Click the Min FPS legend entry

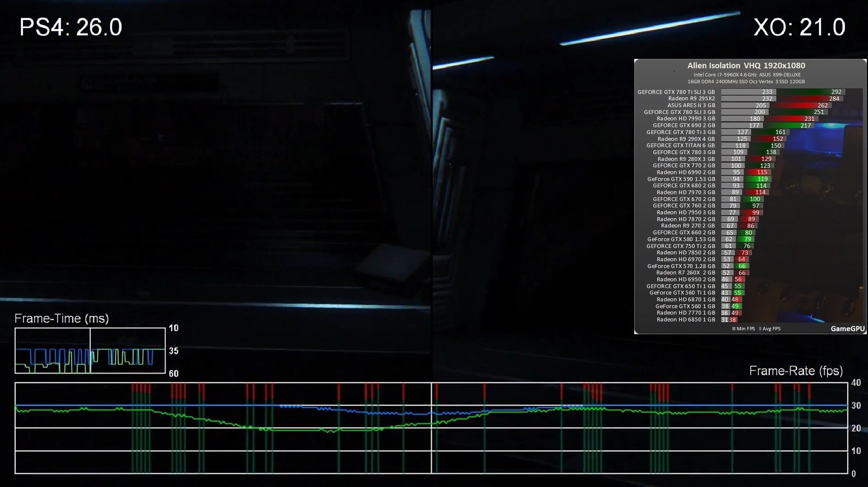[x=743, y=329]
